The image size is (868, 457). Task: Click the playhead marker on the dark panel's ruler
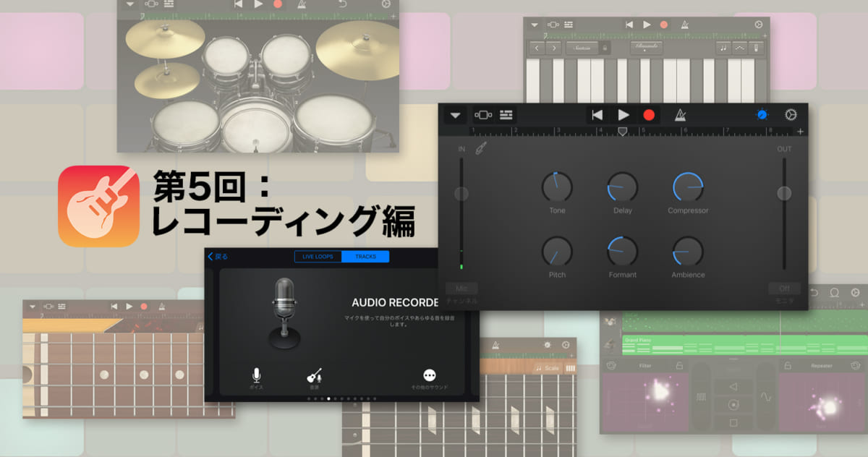[x=622, y=131]
